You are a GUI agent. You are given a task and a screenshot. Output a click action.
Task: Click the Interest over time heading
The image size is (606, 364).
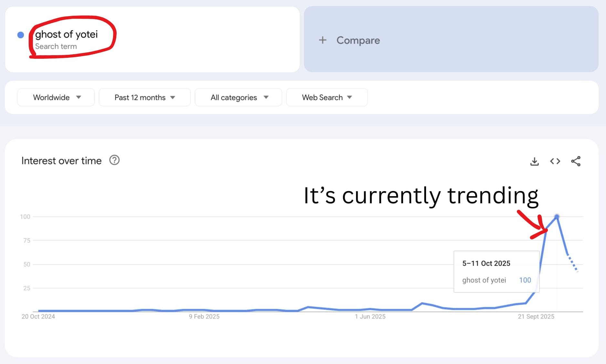click(61, 161)
